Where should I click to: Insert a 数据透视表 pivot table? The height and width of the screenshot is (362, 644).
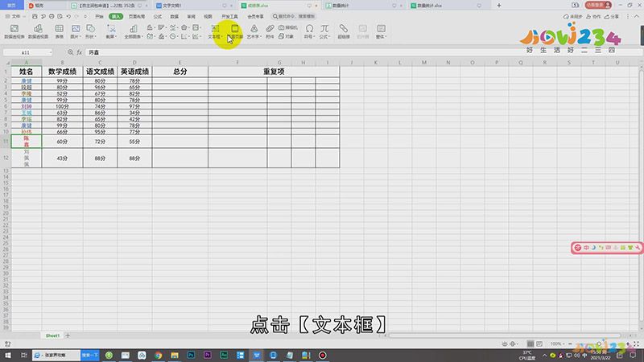[x=14, y=31]
